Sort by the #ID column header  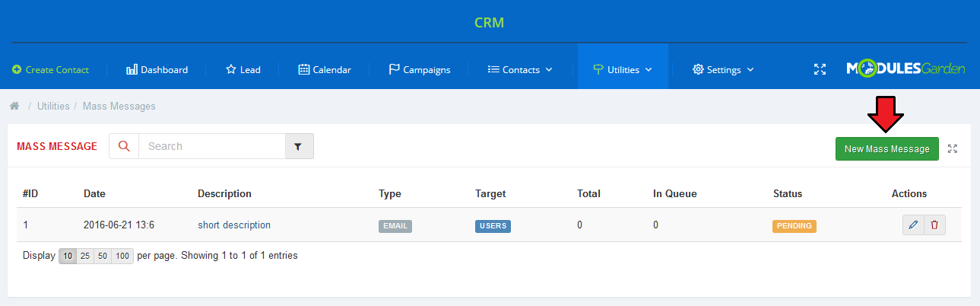point(30,194)
